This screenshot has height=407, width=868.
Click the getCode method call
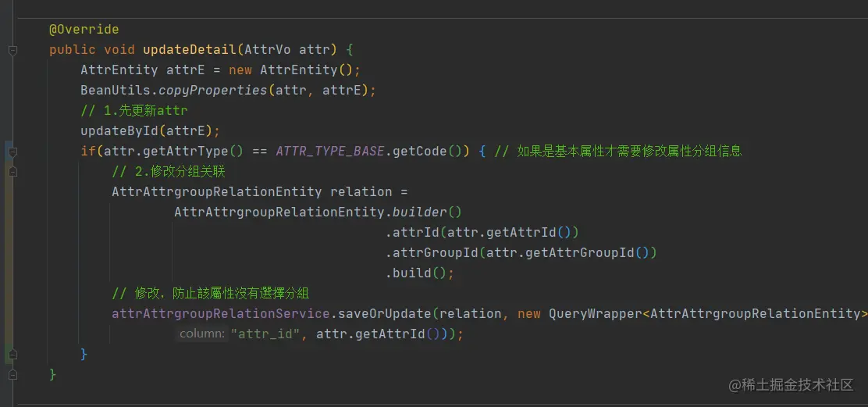pos(420,151)
